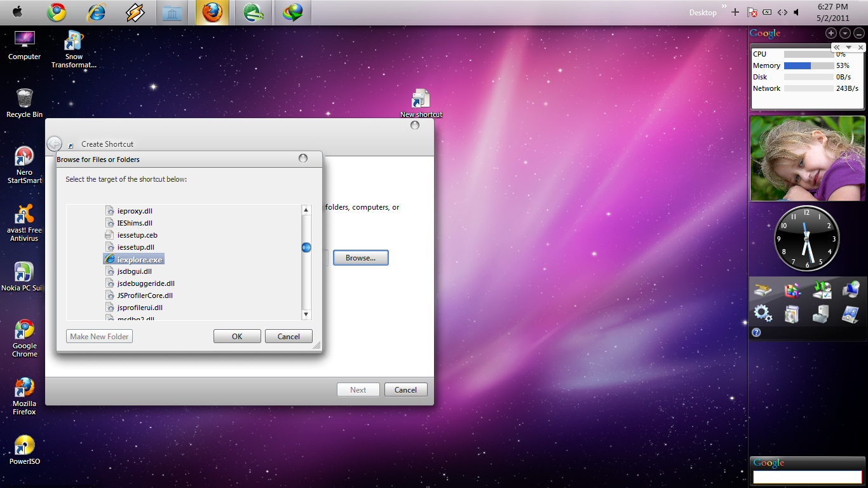
Task: Open the network tray icon
Action: point(782,12)
